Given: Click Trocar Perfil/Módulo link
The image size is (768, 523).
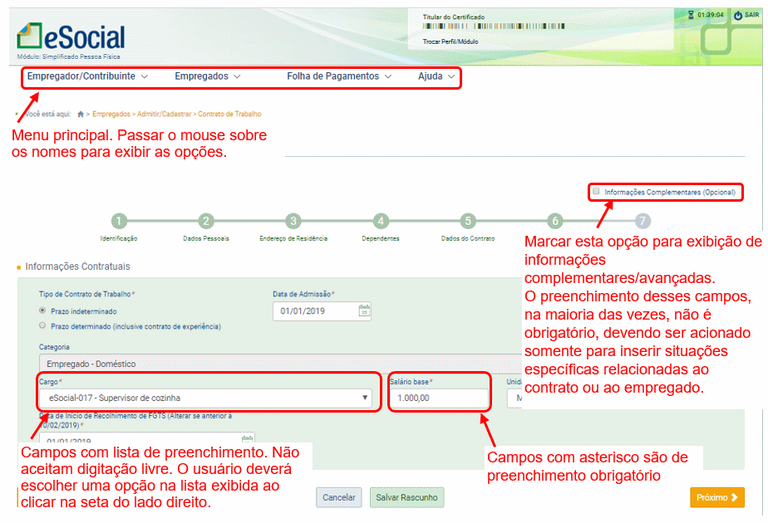Looking at the screenshot, I should click(450, 42).
